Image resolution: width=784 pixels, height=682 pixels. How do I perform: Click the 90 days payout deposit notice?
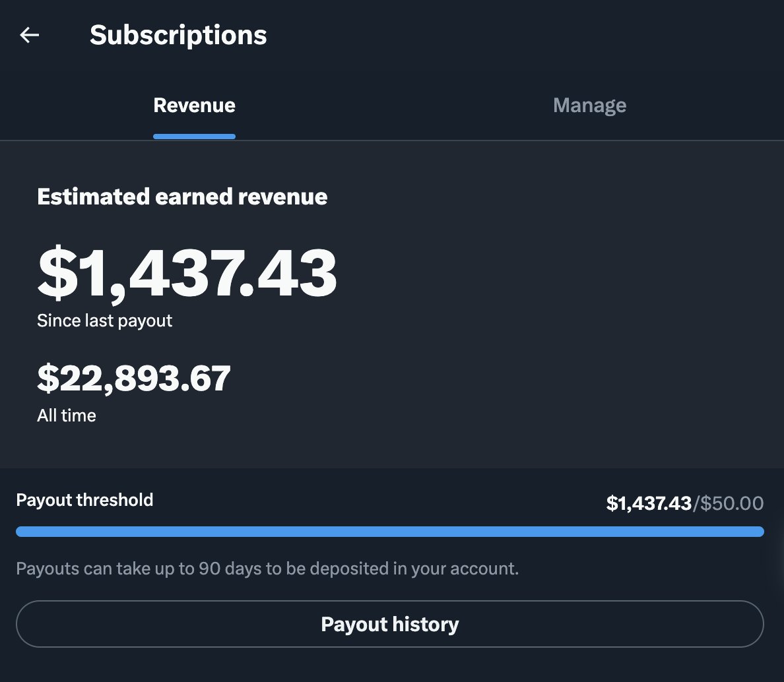267,569
